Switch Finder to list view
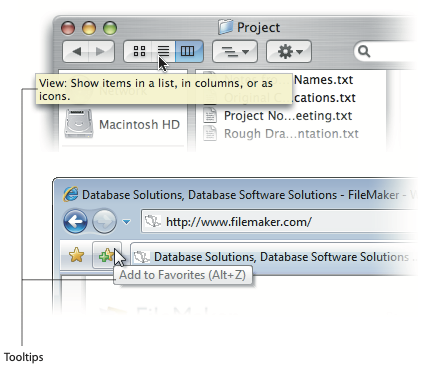Image resolution: width=432 pixels, height=380 pixels. click(x=163, y=51)
